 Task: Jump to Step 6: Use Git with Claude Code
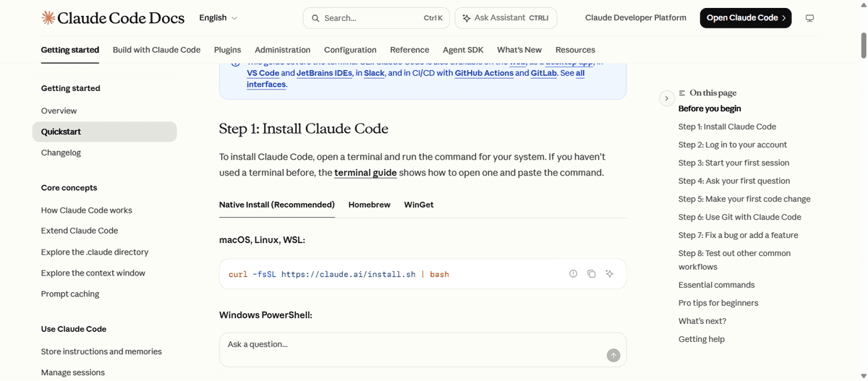[x=740, y=217]
